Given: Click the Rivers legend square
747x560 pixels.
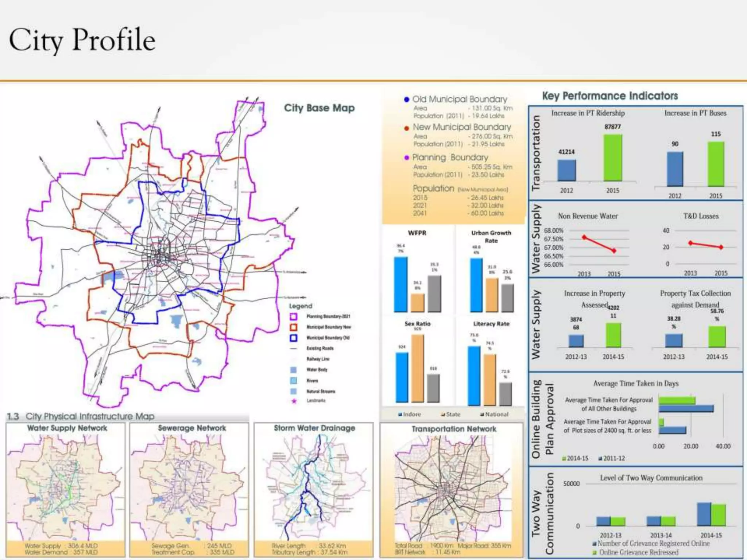Looking at the screenshot, I should [x=293, y=381].
